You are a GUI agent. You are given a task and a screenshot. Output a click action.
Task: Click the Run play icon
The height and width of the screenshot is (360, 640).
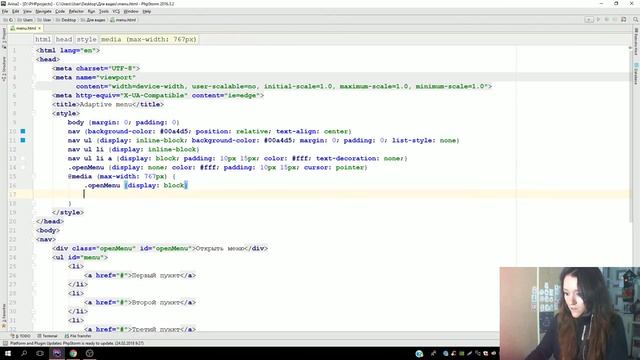click(x=598, y=20)
